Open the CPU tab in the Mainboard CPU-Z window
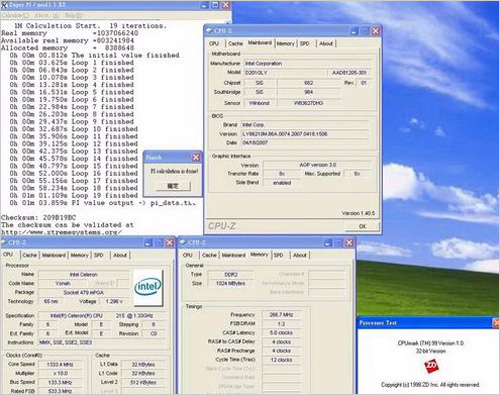 [x=214, y=43]
